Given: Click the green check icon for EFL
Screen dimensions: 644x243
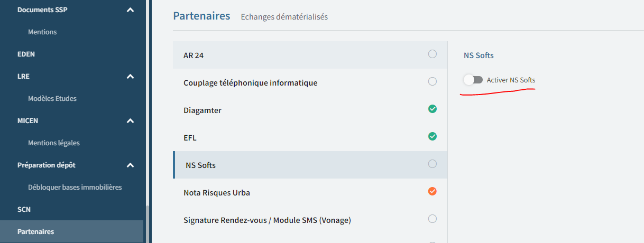Looking at the screenshot, I should point(433,136).
